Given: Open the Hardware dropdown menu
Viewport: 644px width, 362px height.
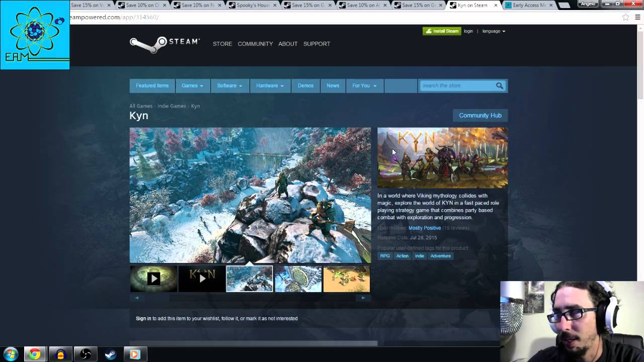Looking at the screenshot, I should [270, 85].
